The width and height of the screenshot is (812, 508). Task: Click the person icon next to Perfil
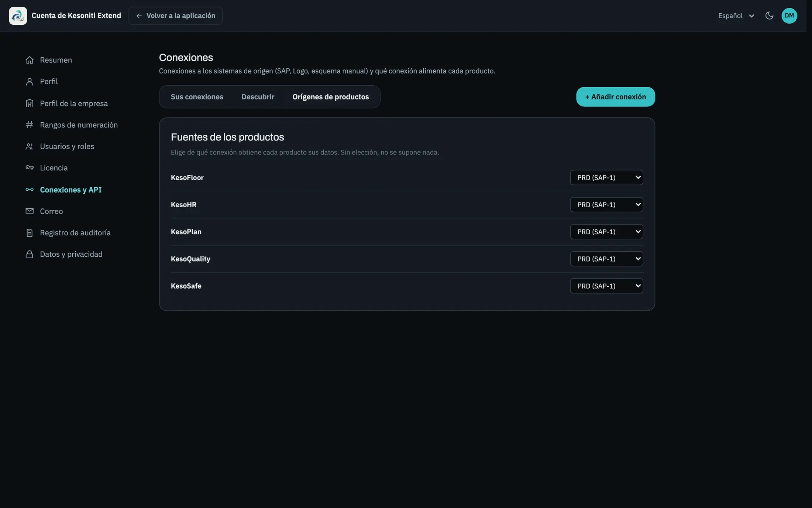click(30, 82)
